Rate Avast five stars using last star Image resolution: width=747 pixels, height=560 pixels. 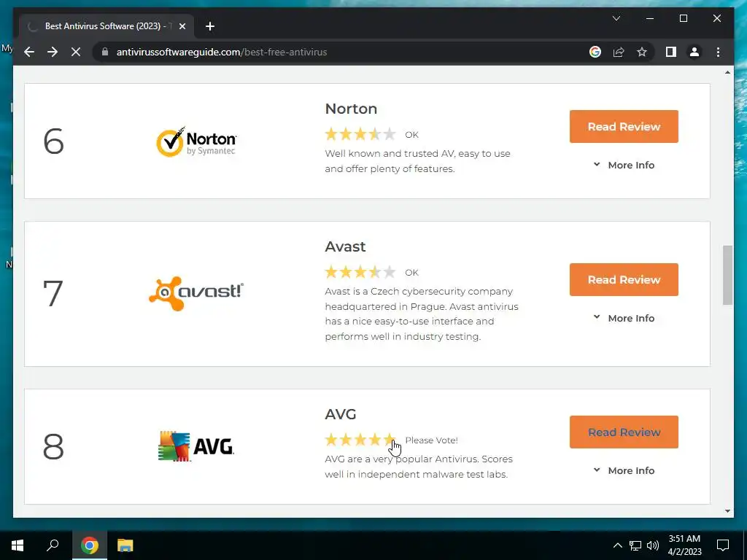(x=390, y=272)
